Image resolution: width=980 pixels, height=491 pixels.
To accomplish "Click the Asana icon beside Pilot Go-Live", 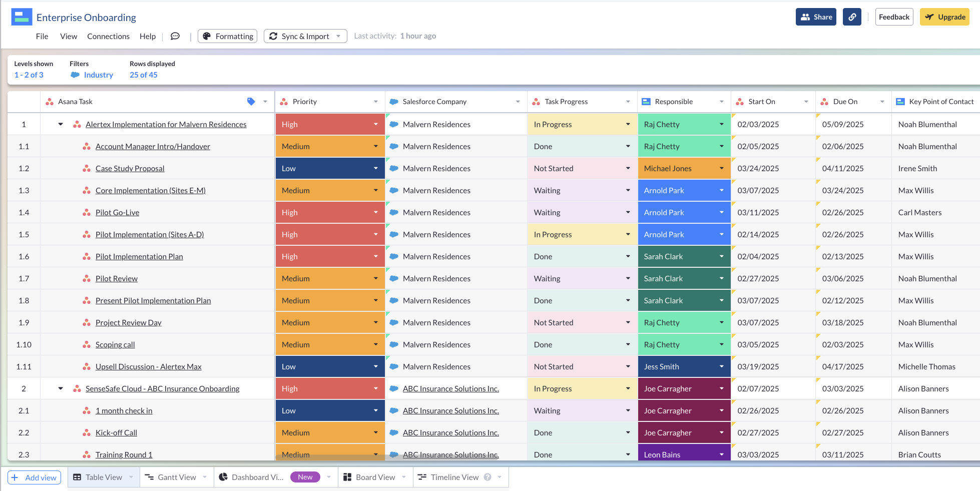I will coord(87,213).
